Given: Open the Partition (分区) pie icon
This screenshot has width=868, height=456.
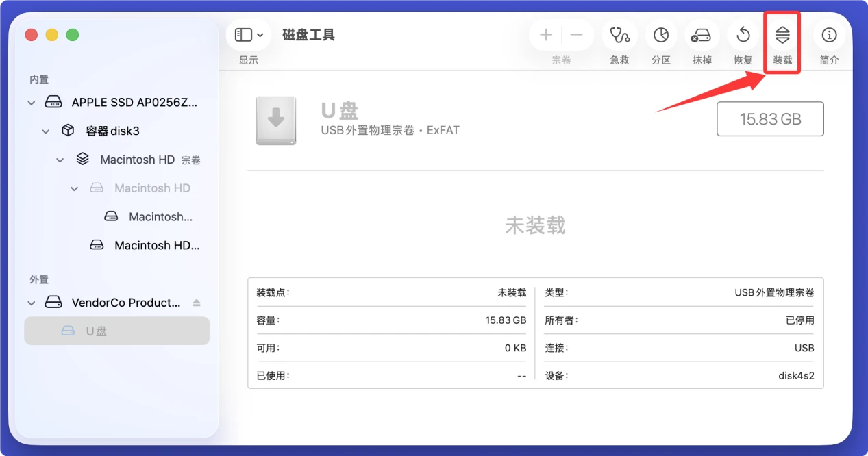Looking at the screenshot, I should (x=660, y=35).
